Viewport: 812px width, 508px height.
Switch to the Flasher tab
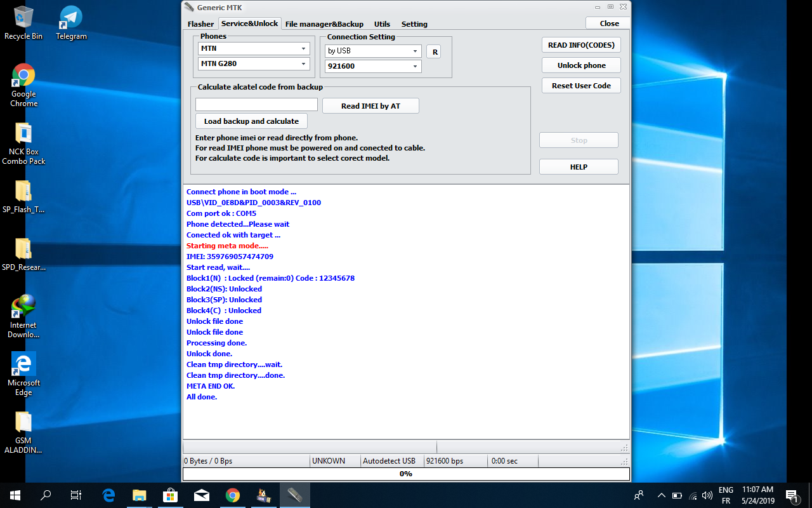coord(200,23)
